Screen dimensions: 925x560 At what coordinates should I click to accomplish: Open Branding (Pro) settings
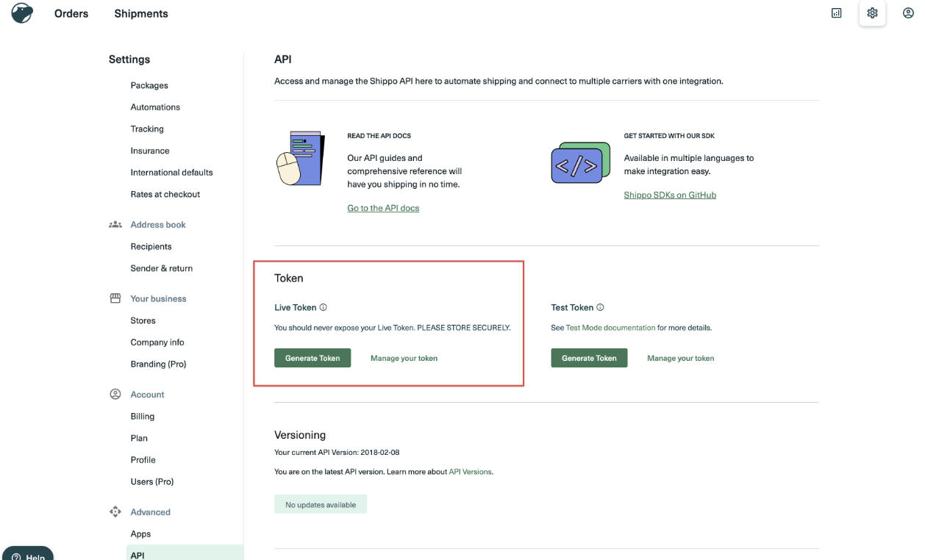coord(158,365)
